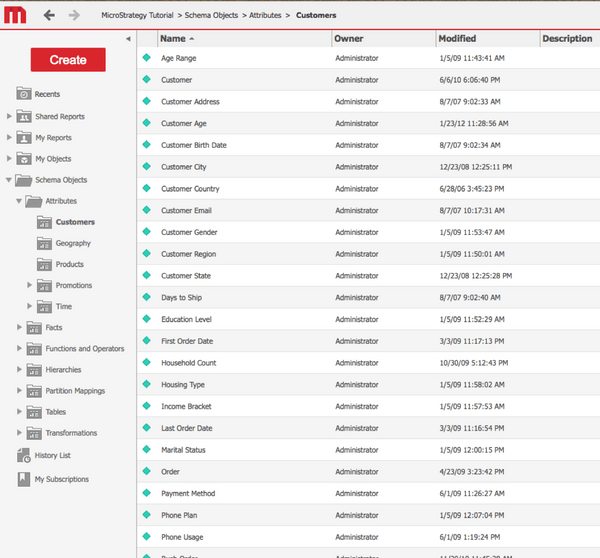The height and width of the screenshot is (558, 600).
Task: Click the MicroStrategy logo icon
Action: coord(15,15)
